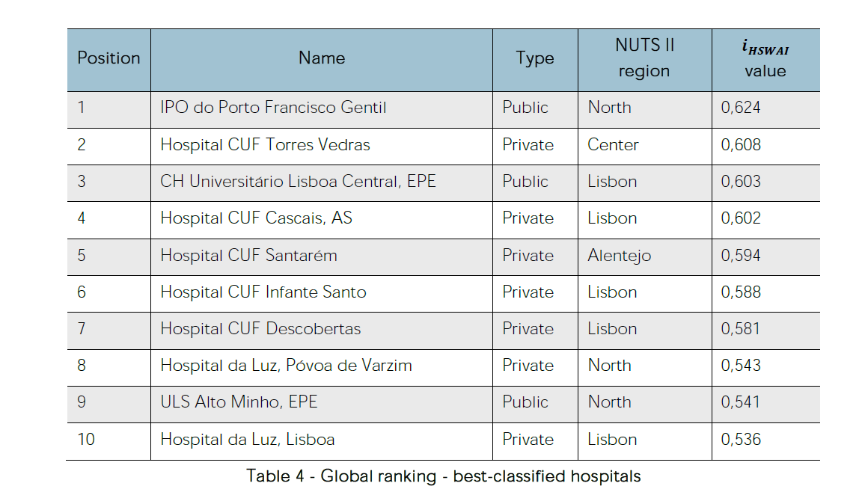Click CH Universitário Lisboa Central, EPE
Screen dimensions: 868x495
click(298, 181)
